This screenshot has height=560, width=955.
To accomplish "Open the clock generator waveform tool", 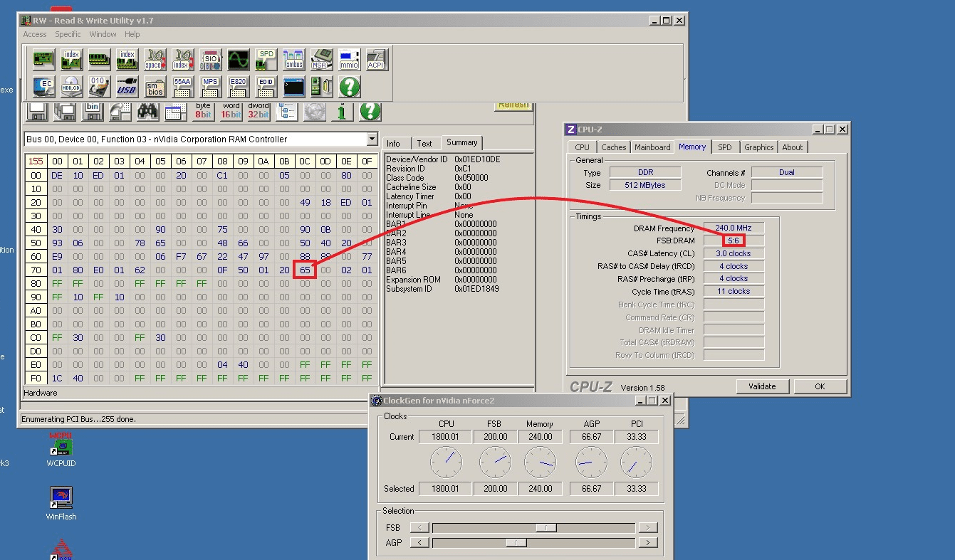I will pyautogui.click(x=238, y=60).
